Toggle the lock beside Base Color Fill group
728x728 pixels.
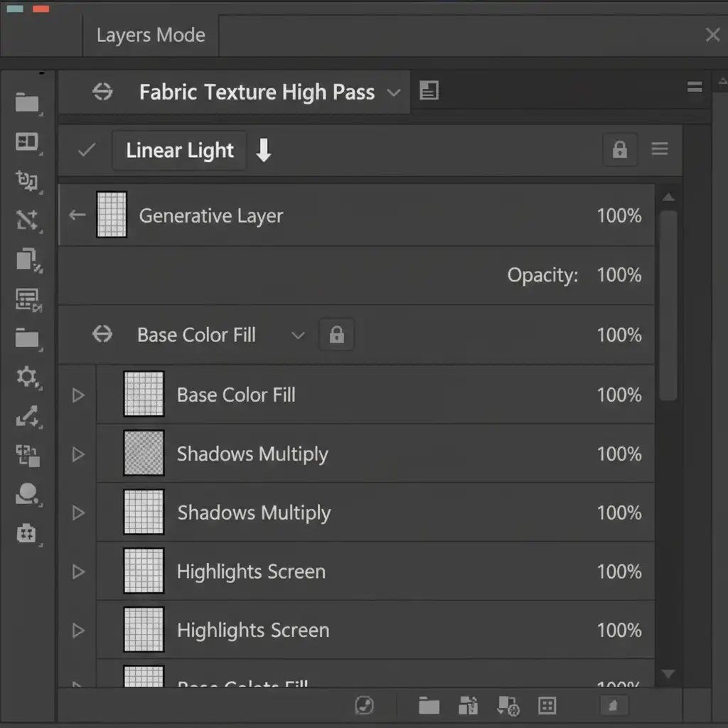(337, 335)
